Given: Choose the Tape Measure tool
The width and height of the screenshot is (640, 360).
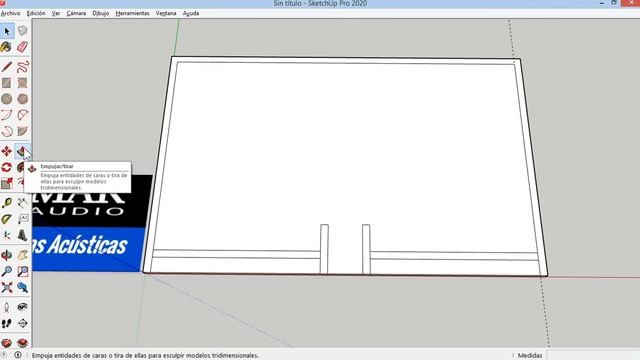Looking at the screenshot, I should pyautogui.click(x=7, y=203).
